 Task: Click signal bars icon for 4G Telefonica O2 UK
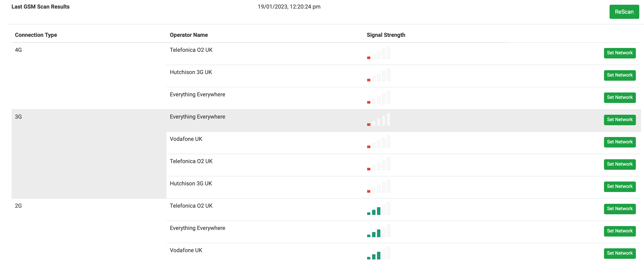click(378, 53)
